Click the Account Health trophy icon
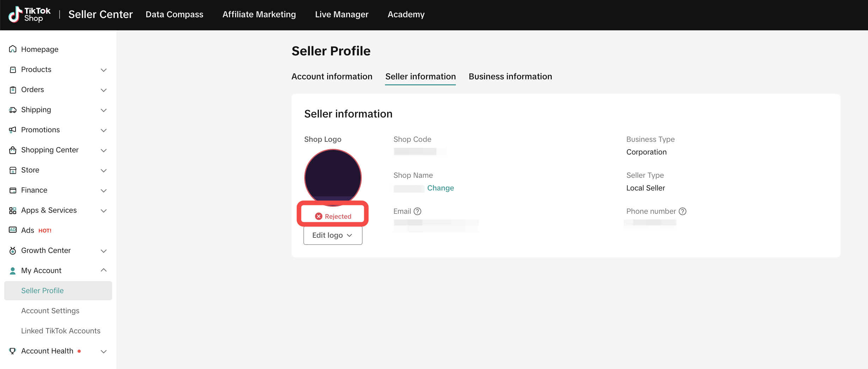Image resolution: width=868 pixels, height=369 pixels. pos(13,351)
